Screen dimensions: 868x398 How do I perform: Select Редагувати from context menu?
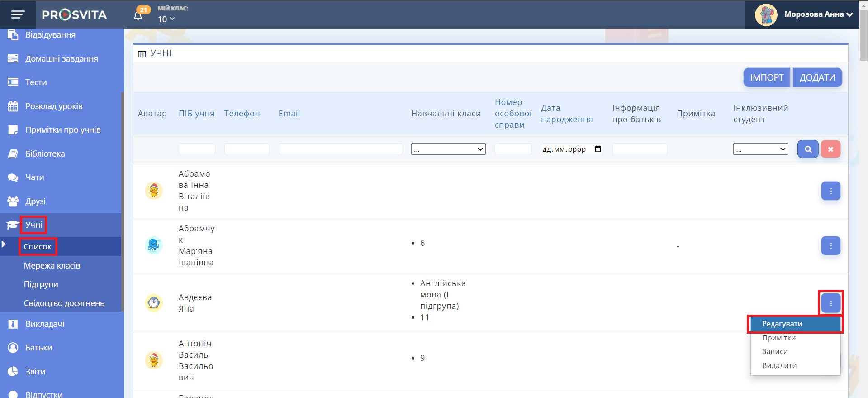(782, 324)
